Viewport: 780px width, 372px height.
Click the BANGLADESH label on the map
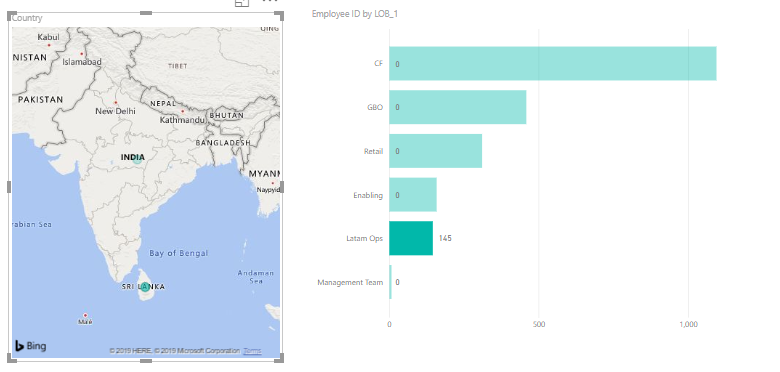point(223,143)
